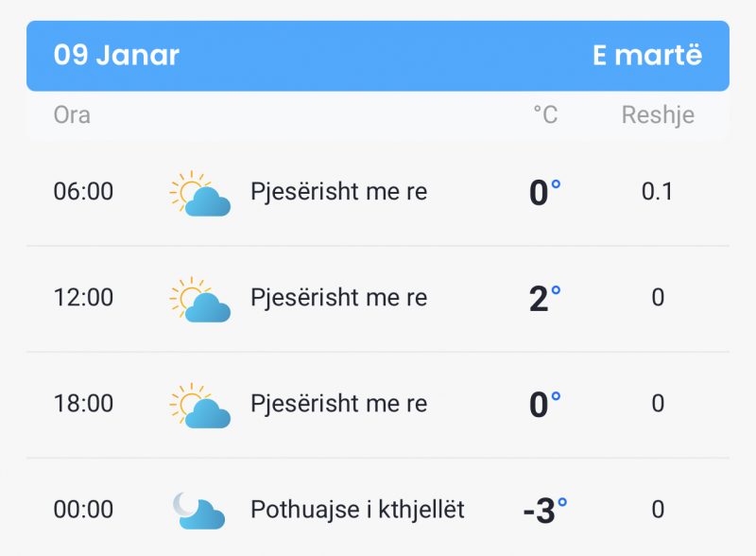Click the Reshje column header
Screen dimensions: 756x556
coord(658,115)
